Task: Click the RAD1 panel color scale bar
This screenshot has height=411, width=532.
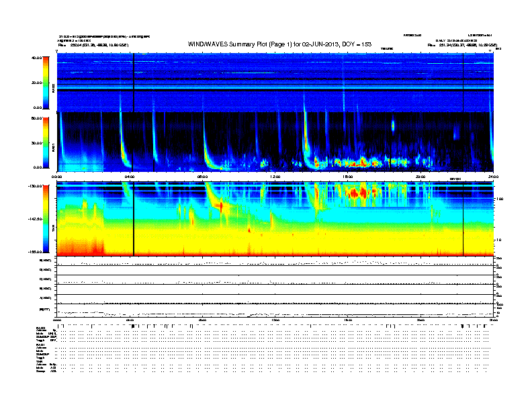Action: point(46,143)
